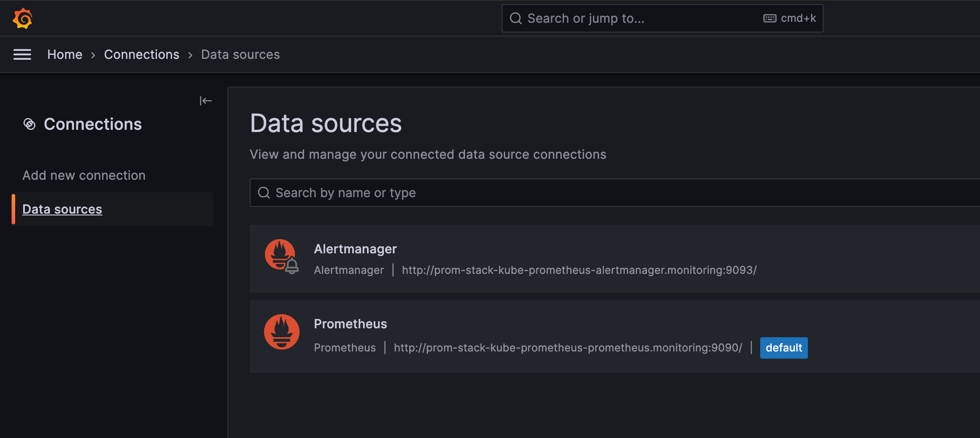This screenshot has height=438, width=980.
Task: Open the hamburger navigation menu
Action: [22, 54]
